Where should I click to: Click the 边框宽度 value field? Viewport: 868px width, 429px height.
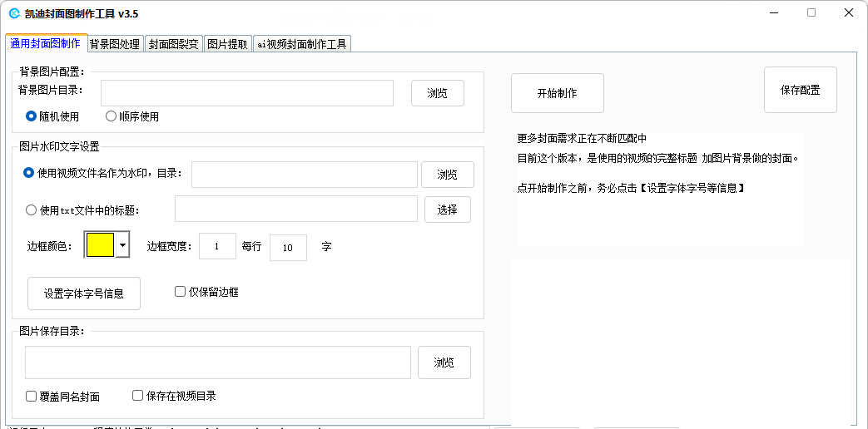coord(217,247)
